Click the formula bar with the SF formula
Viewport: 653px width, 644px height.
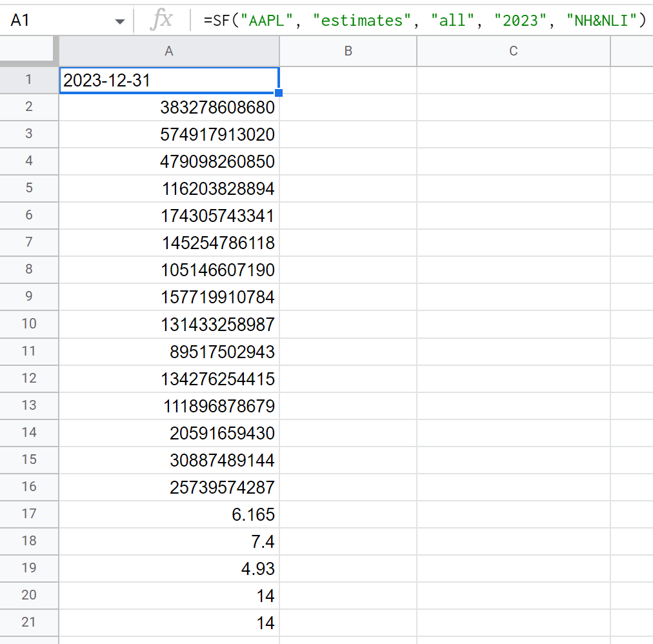point(424,20)
